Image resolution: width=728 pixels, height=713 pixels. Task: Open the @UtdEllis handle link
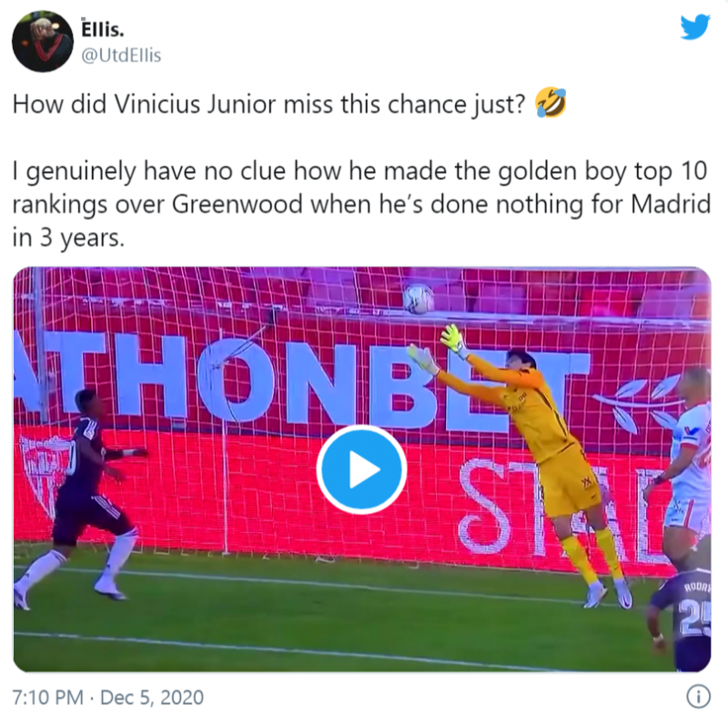(x=121, y=55)
